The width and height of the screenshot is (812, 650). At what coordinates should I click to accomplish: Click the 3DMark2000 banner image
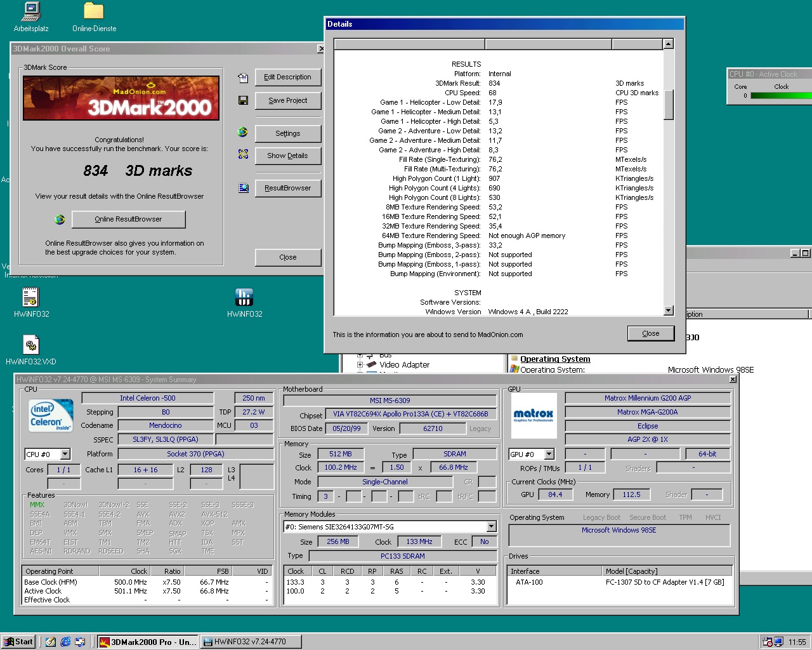coord(121,98)
